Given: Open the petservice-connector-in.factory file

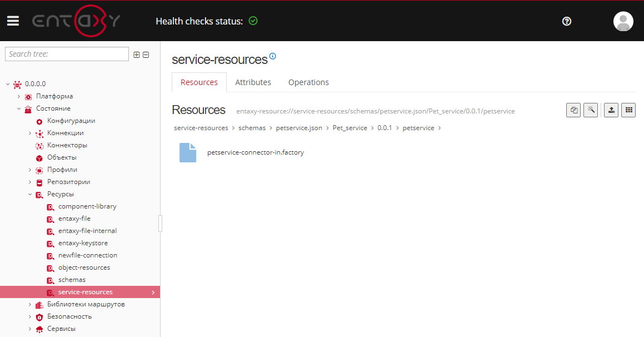Looking at the screenshot, I should click(255, 152).
